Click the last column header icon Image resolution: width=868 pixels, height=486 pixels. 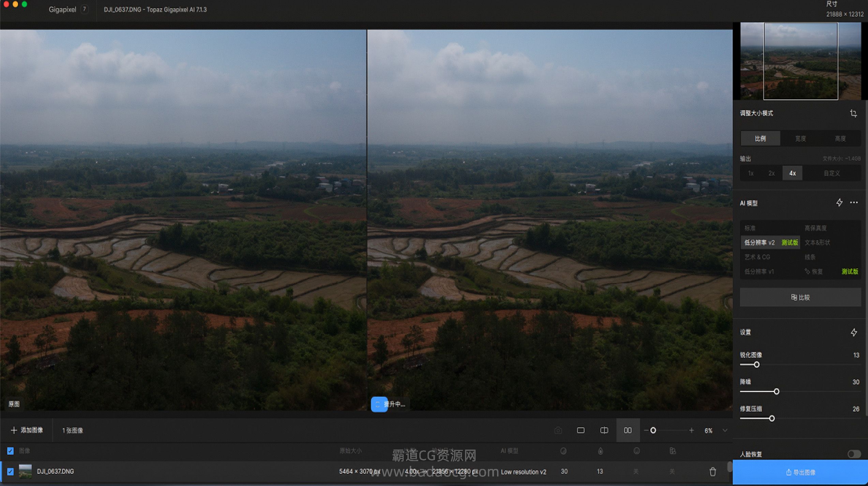point(673,451)
